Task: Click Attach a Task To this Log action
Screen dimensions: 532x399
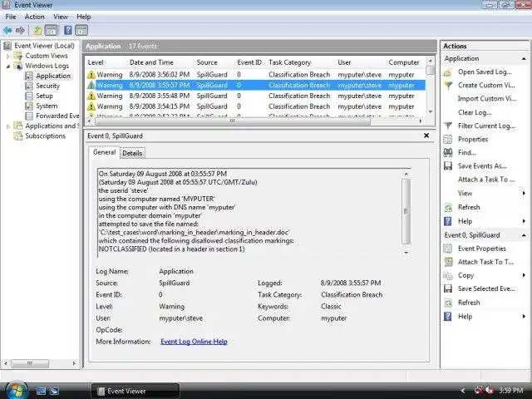Action: (x=485, y=180)
